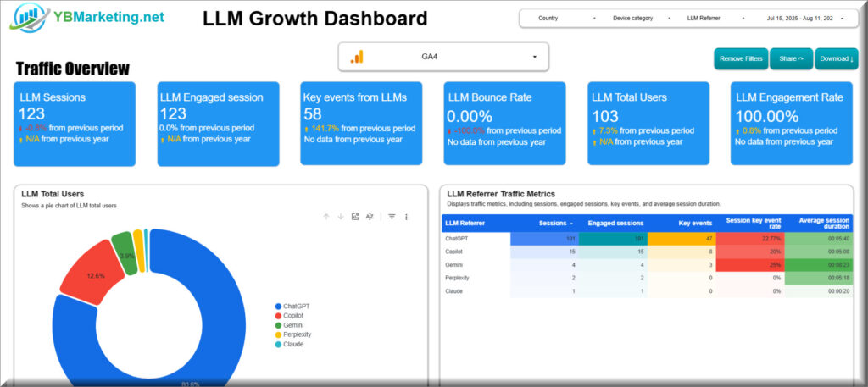Click the 22.77% session key event rate cell
Screen dimensions: 868x387
tap(750, 239)
